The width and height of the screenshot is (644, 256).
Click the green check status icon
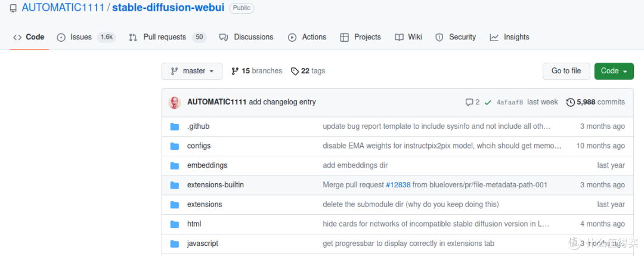(x=488, y=102)
